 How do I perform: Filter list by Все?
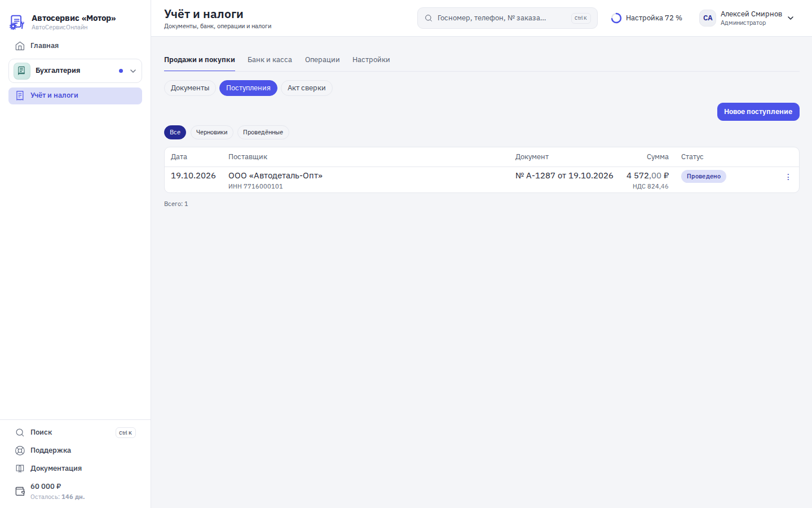[175, 132]
